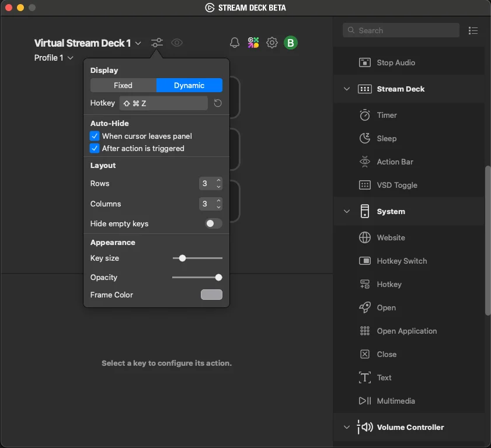Open the Frame Color swatch
The height and width of the screenshot is (448, 491).
(x=211, y=295)
